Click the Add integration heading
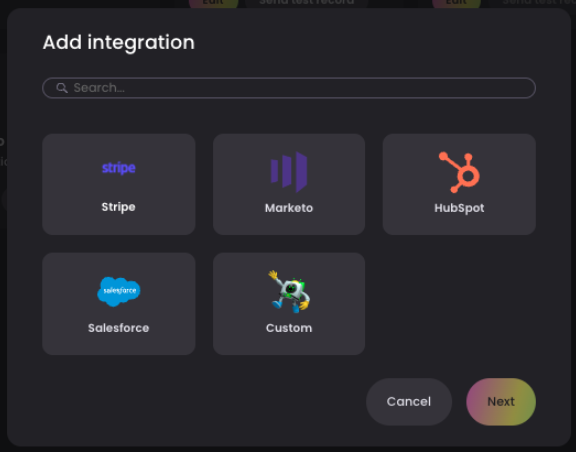This screenshot has height=452, width=576. tap(119, 42)
